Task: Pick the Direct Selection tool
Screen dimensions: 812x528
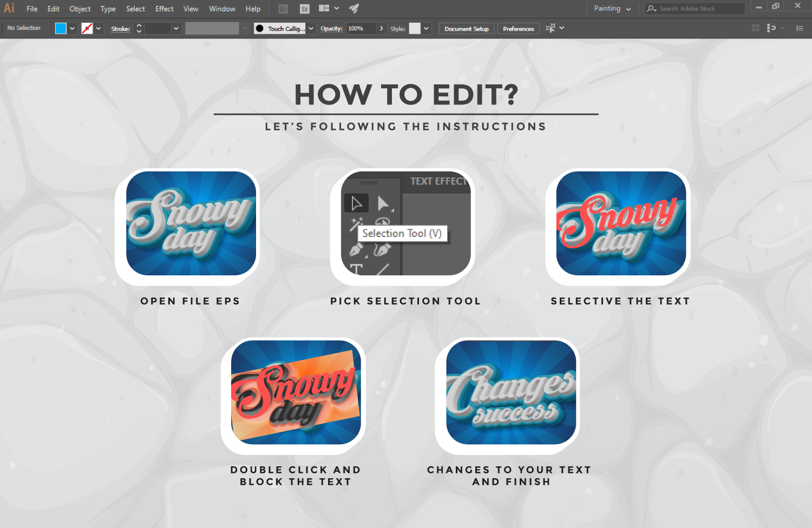Action: pyautogui.click(x=384, y=203)
